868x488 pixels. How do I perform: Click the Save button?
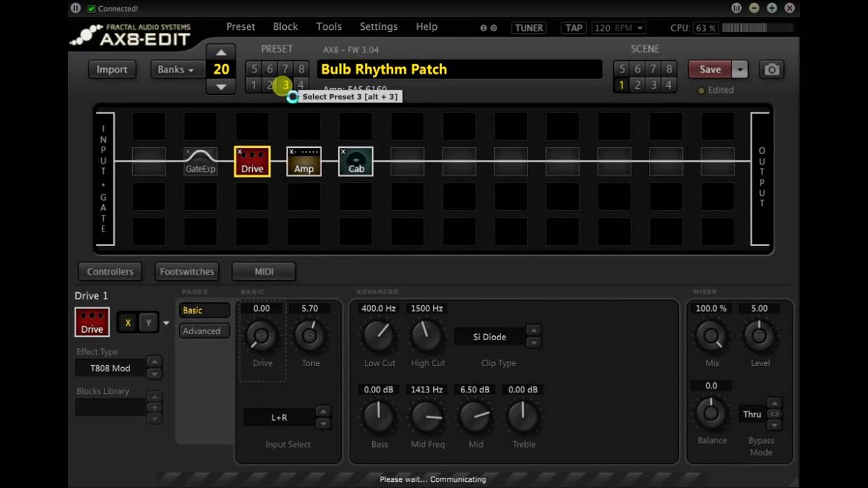(710, 69)
